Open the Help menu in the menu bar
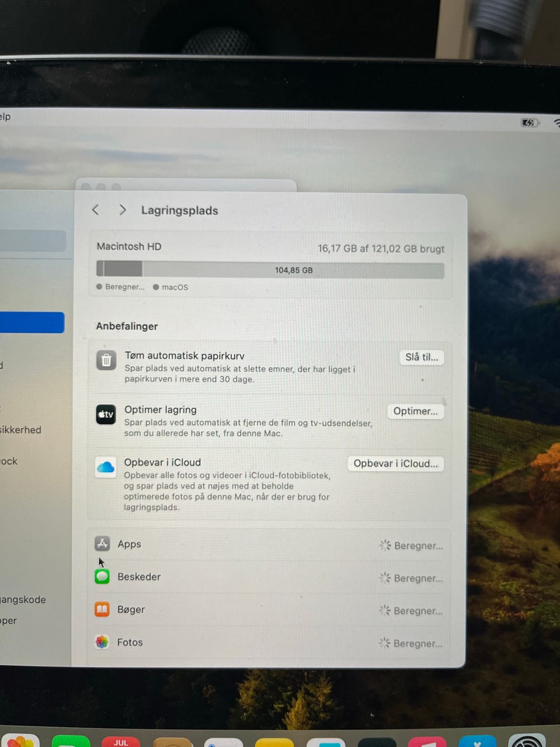Screen dimensions: 560x747 tap(5, 117)
